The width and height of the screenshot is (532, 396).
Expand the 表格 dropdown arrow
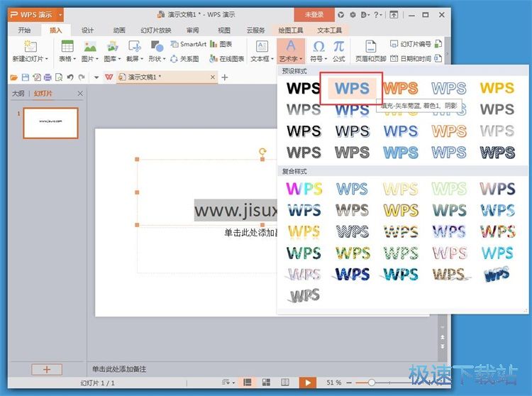tap(74, 59)
